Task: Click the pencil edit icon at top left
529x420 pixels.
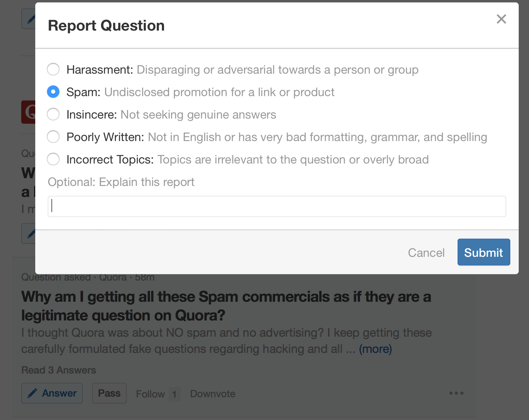Action: point(31,19)
